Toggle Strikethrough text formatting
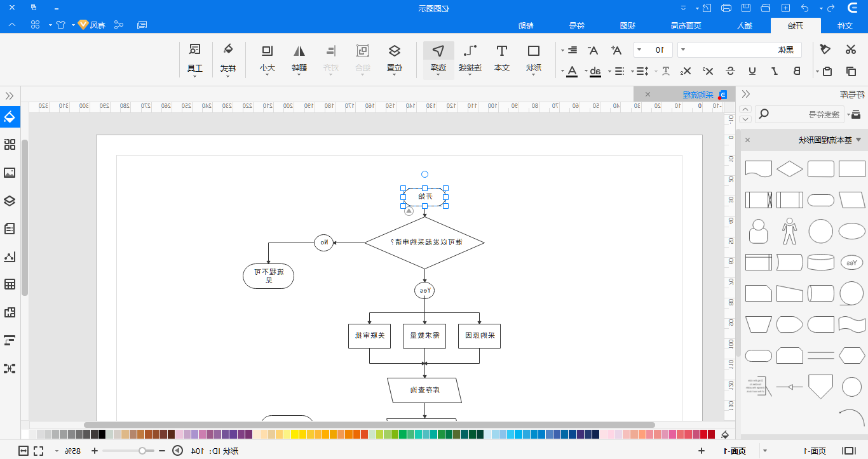This screenshot has height=459, width=868. (731, 71)
